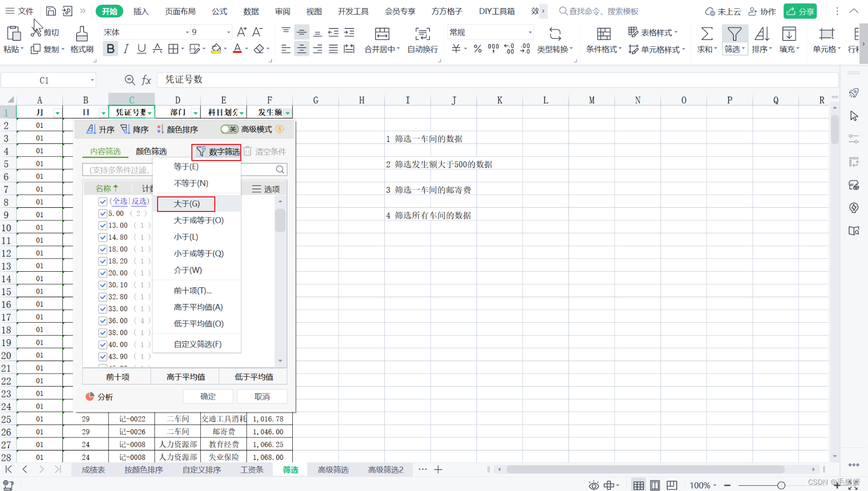The height and width of the screenshot is (491, 868).
Task: Open the font name 宋体 dropdown
Action: 187,32
